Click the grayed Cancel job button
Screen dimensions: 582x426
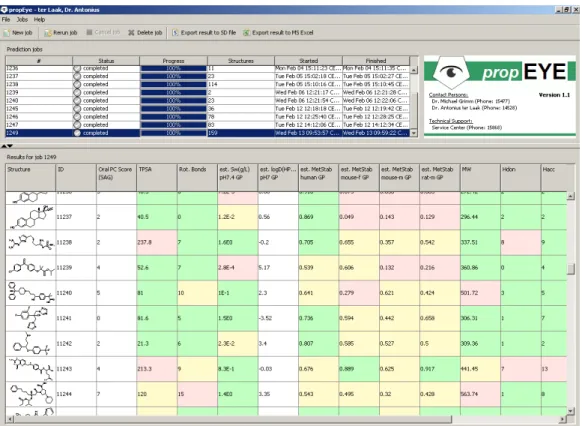pyautogui.click(x=104, y=33)
